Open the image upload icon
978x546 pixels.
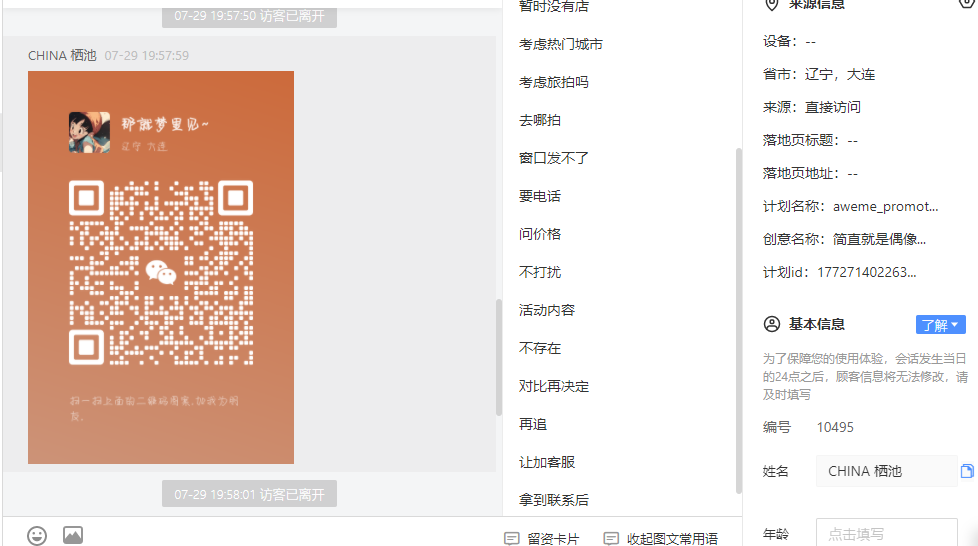tap(73, 535)
